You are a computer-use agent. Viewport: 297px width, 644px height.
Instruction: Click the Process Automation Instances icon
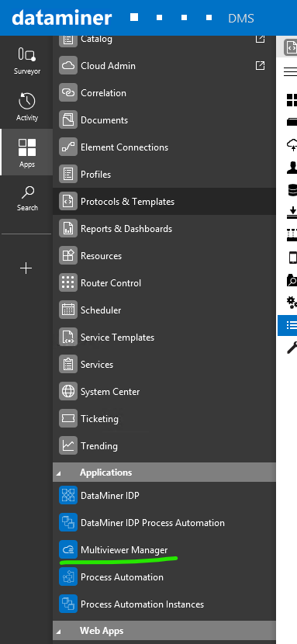click(68, 604)
